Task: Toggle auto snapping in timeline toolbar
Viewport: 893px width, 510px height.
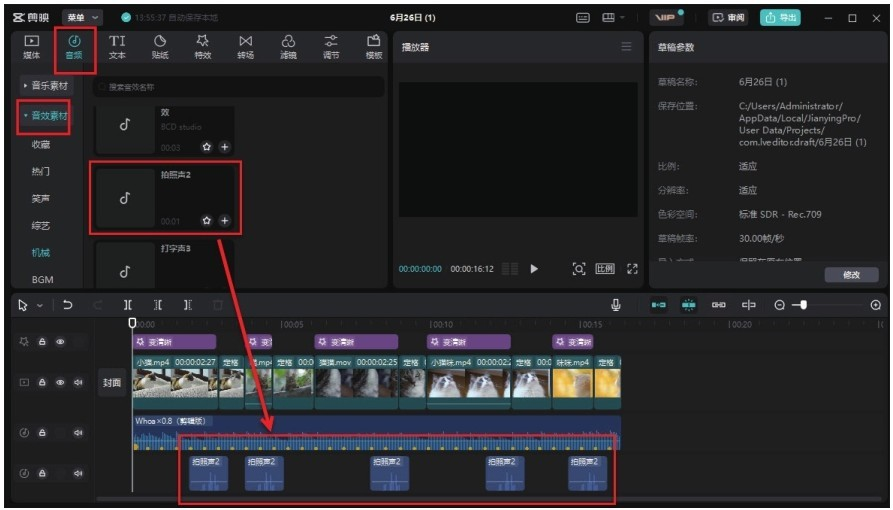Action: (689, 305)
